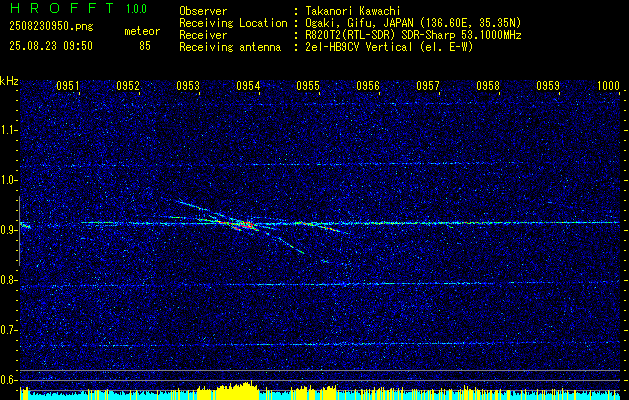Click the 0957 time marker
The height and width of the screenshot is (400, 629).
(428, 85)
